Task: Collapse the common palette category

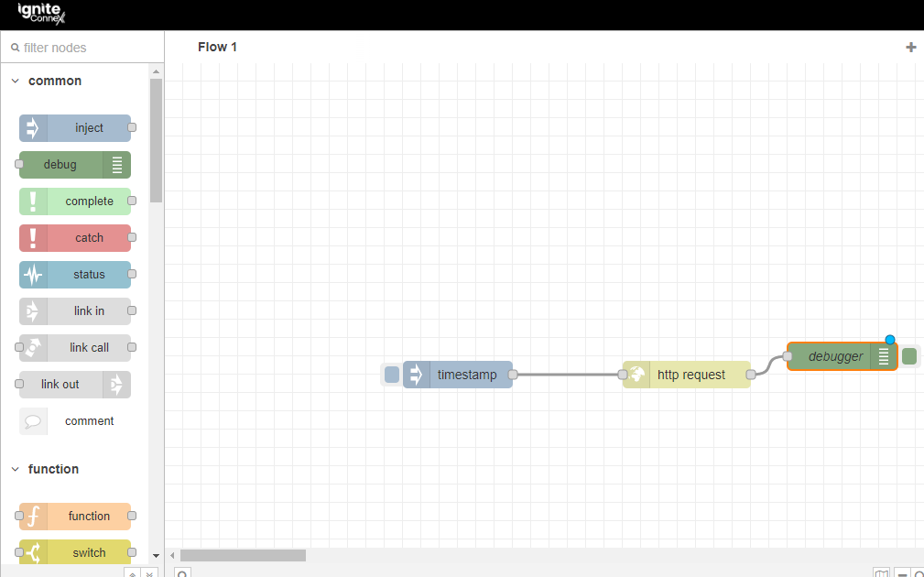Action: click(16, 82)
